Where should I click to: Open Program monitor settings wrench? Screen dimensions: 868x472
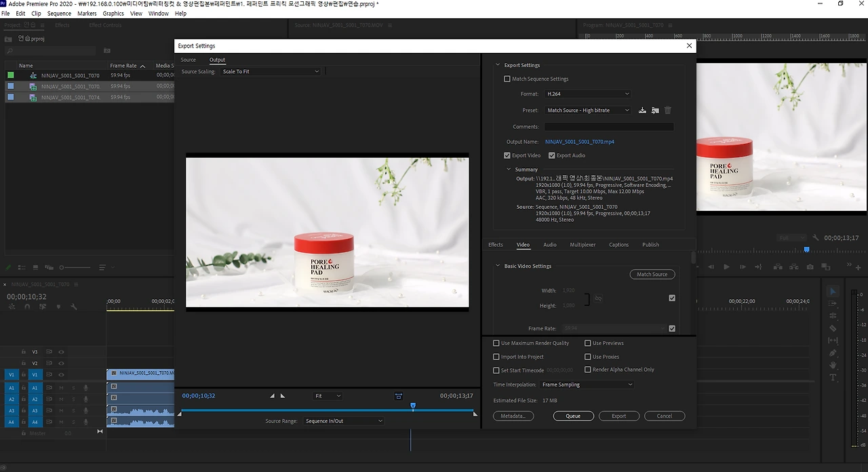click(815, 238)
